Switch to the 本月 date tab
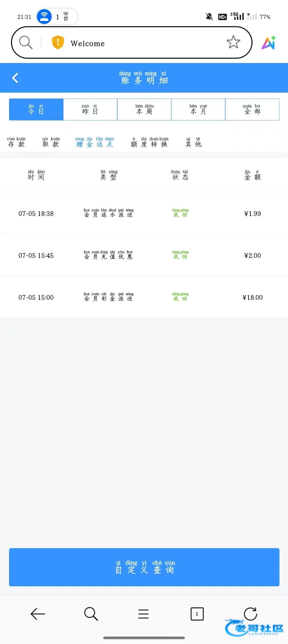 [x=198, y=109]
